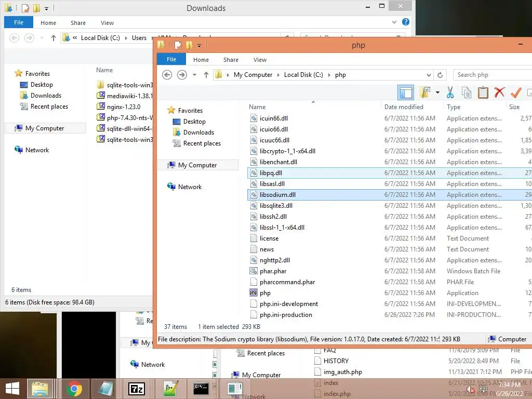Viewport: 532px width, 399px height.
Task: Select Network in php window sidebar
Action: click(x=190, y=187)
